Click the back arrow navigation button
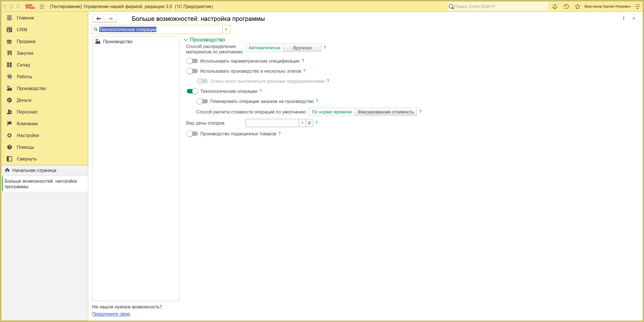 [99, 18]
